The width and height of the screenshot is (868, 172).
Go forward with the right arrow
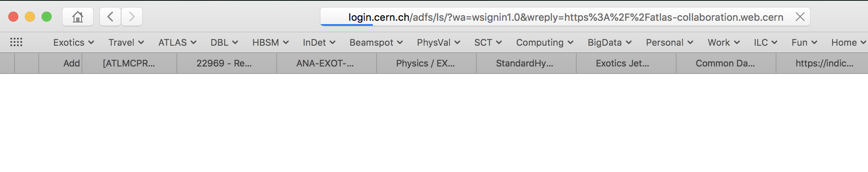coord(132,17)
